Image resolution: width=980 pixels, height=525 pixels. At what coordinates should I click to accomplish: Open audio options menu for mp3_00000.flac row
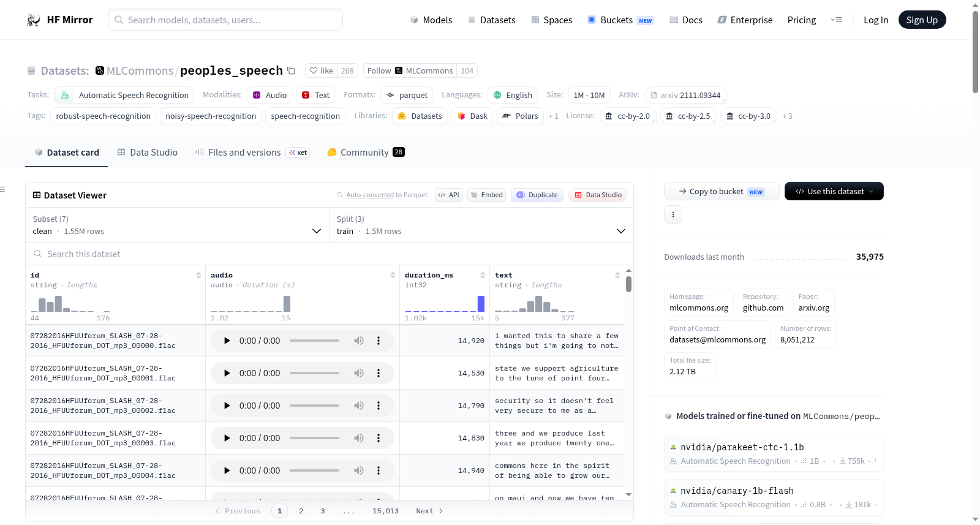(379, 341)
